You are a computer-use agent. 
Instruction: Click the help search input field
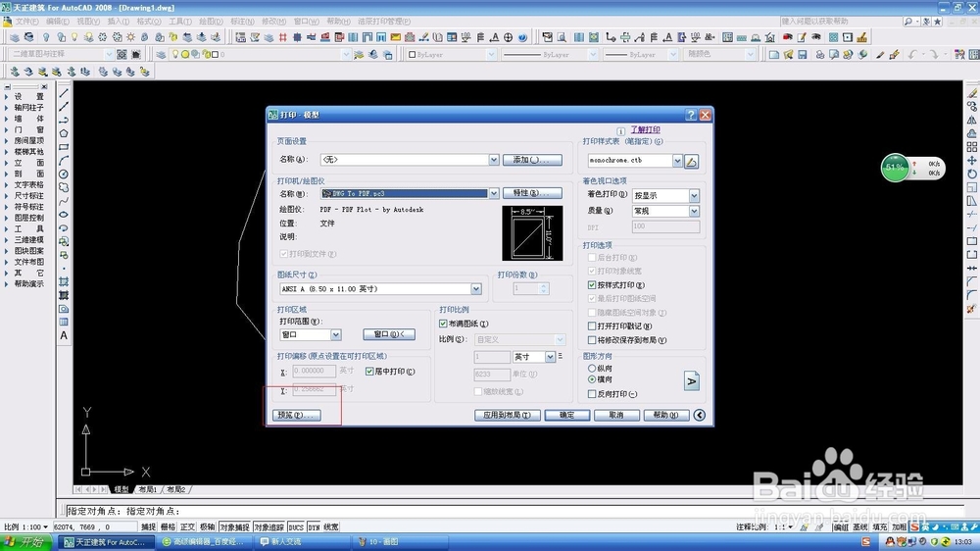[840, 22]
